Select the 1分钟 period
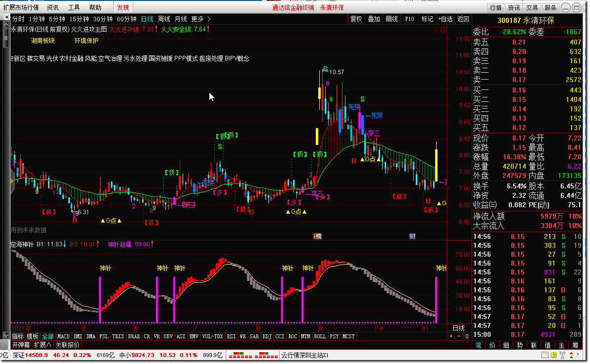Viewport: 590px width, 364px height. click(x=37, y=19)
